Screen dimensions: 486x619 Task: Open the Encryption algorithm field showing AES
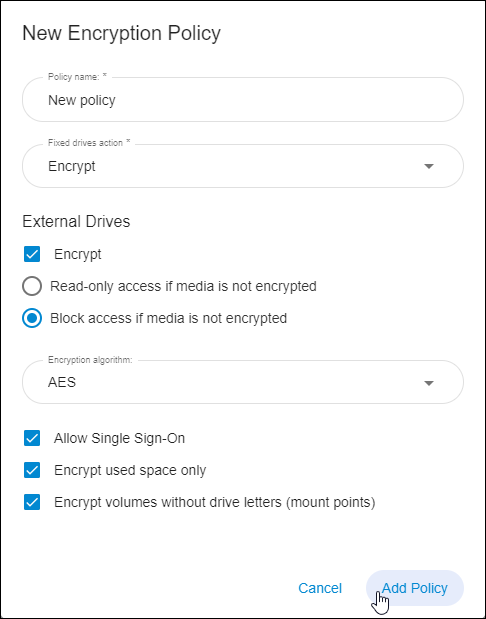242,382
